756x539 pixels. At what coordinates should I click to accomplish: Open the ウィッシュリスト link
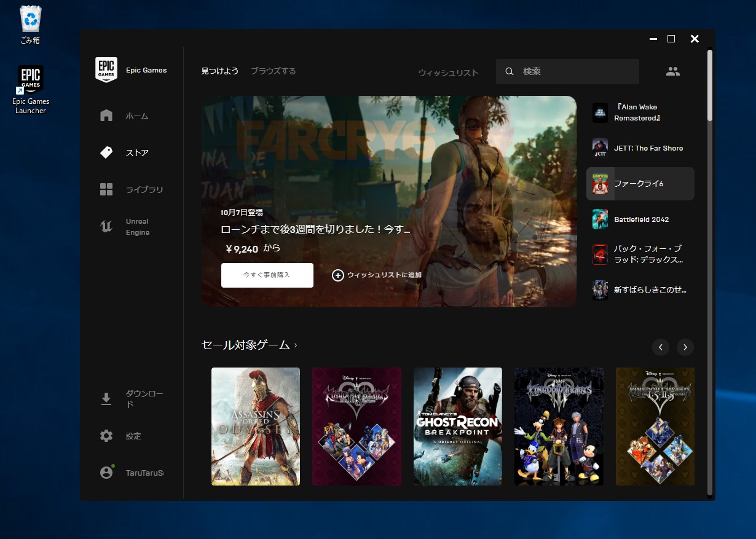(447, 72)
